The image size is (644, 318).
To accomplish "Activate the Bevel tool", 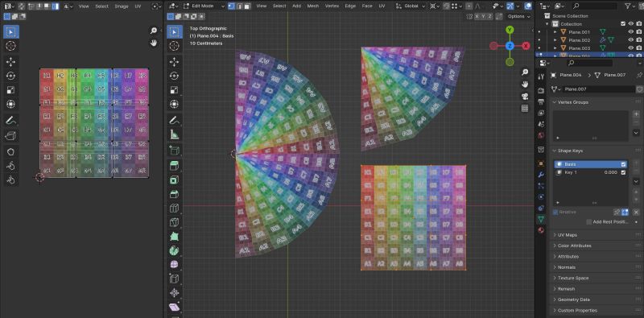I will click(x=175, y=194).
